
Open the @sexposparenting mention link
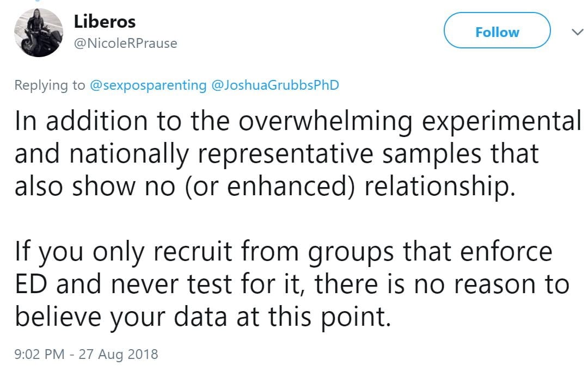148,85
